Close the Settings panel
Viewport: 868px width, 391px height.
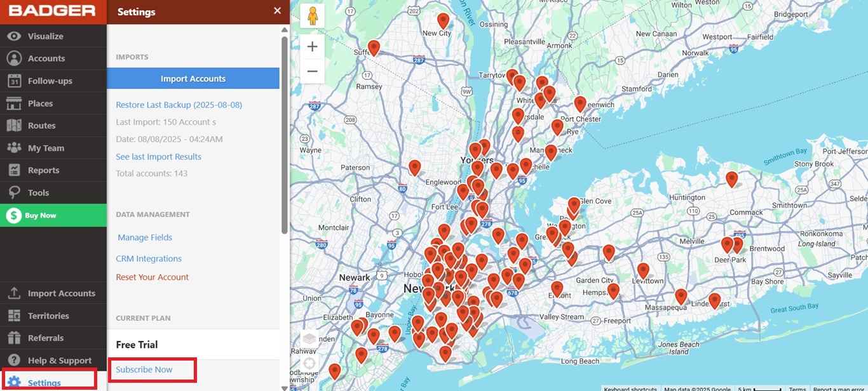point(277,11)
